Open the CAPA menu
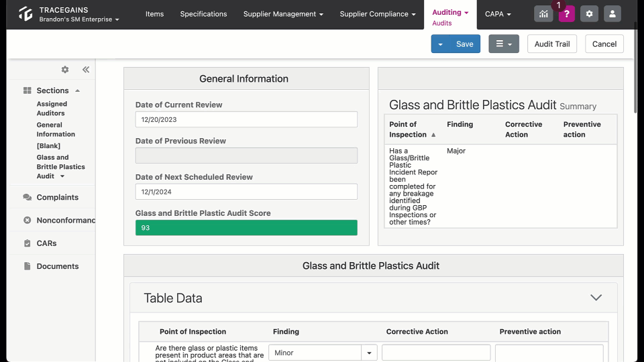Screen dimensions: 644x362 tap(498, 14)
